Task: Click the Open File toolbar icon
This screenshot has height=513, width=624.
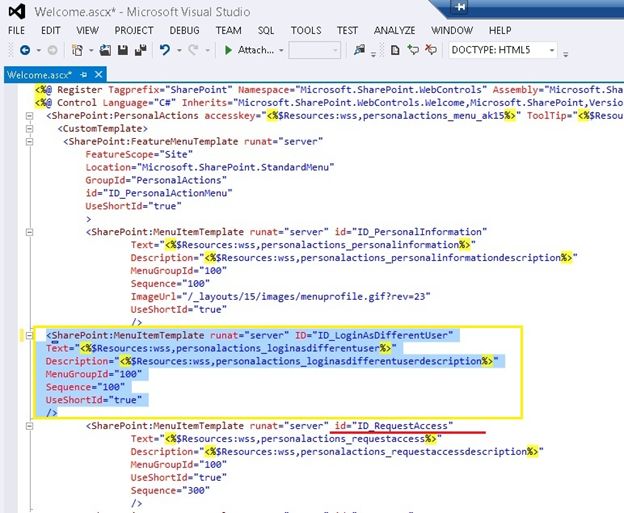Action: point(105,50)
